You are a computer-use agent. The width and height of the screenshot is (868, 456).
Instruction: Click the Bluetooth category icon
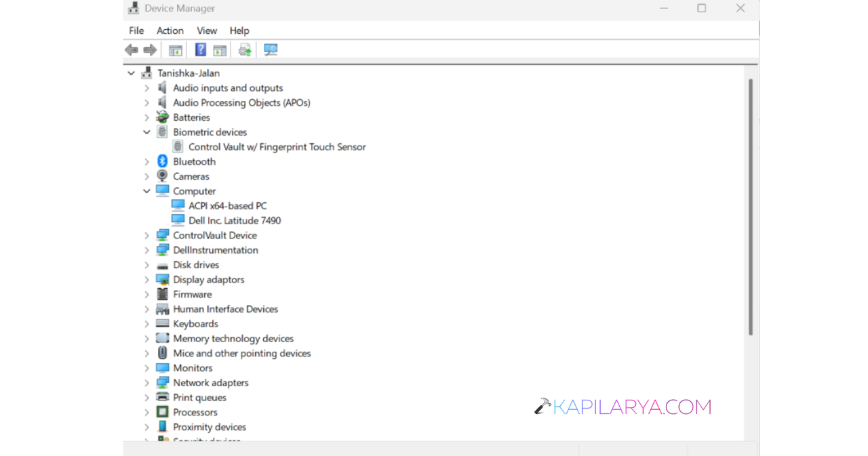click(162, 161)
